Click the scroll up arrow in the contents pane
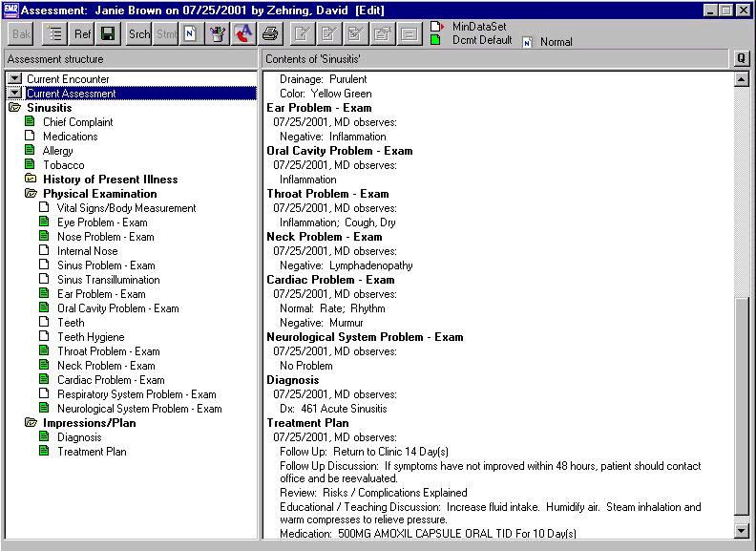Screen dimensions: 756x551 pos(742,79)
